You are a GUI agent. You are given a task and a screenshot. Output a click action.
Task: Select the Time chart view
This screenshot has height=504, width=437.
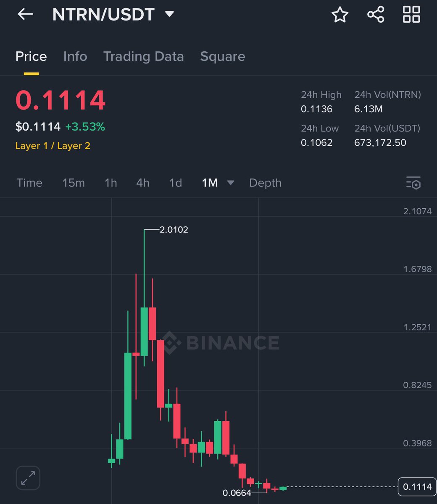tap(29, 183)
